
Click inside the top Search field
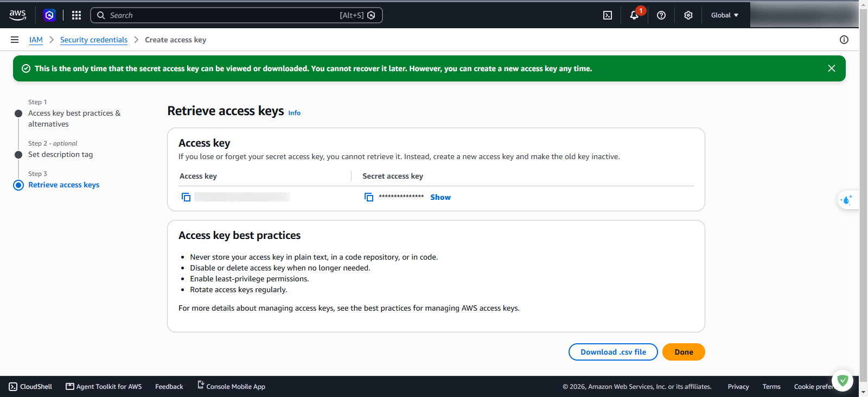tap(236, 15)
